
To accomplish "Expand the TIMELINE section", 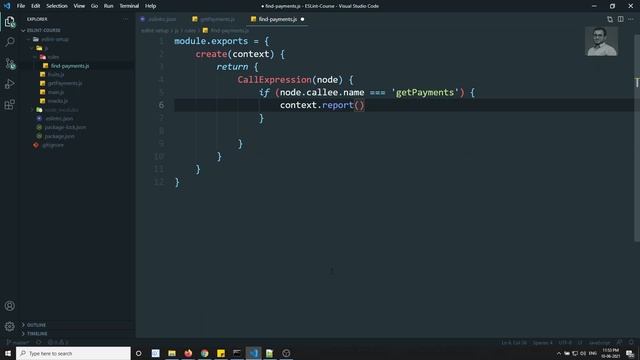I will click(37, 334).
